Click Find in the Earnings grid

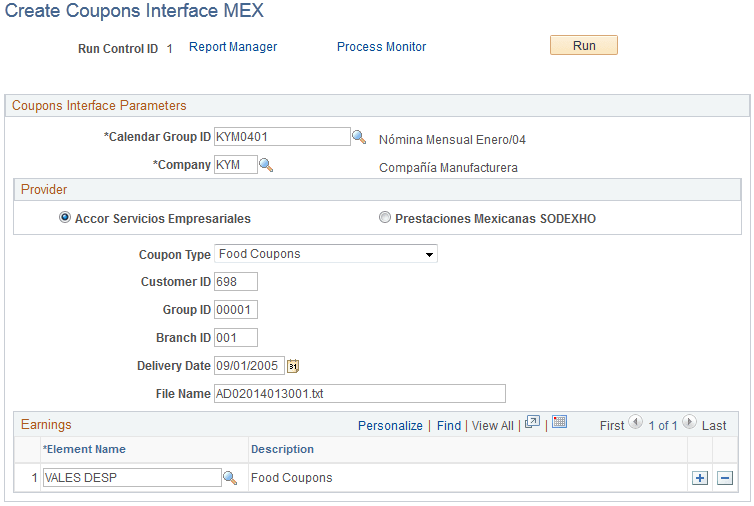(x=449, y=425)
